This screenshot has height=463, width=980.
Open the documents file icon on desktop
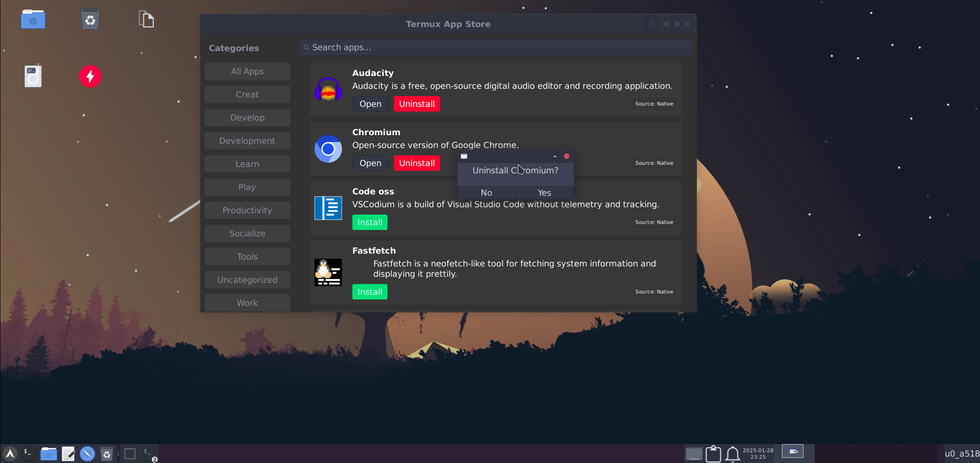coord(146,19)
